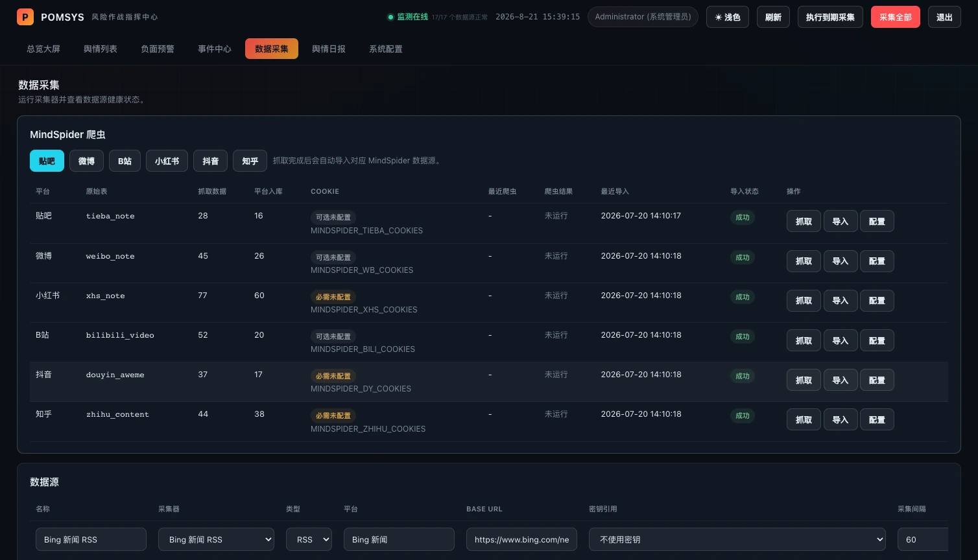Image resolution: width=978 pixels, height=560 pixels.
Task: Start 采集全部 collect all
Action: 896,17
